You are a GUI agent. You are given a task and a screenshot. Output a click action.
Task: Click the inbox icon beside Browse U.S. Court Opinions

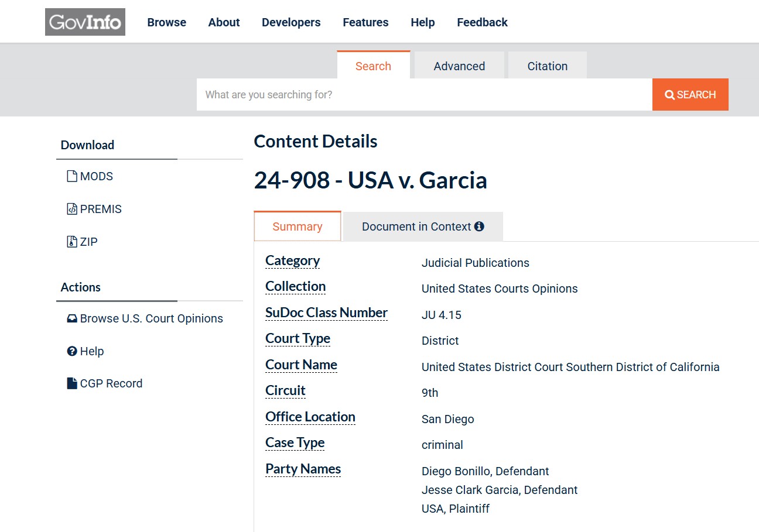pyautogui.click(x=72, y=319)
